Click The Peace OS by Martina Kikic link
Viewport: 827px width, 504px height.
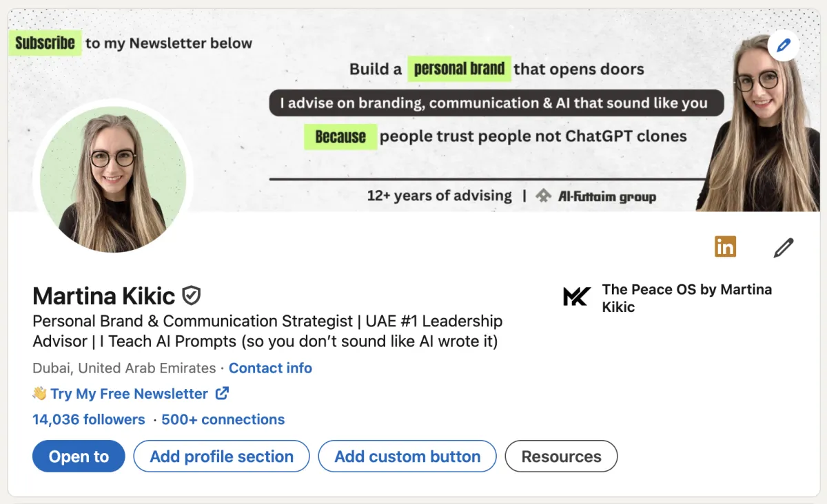(686, 297)
